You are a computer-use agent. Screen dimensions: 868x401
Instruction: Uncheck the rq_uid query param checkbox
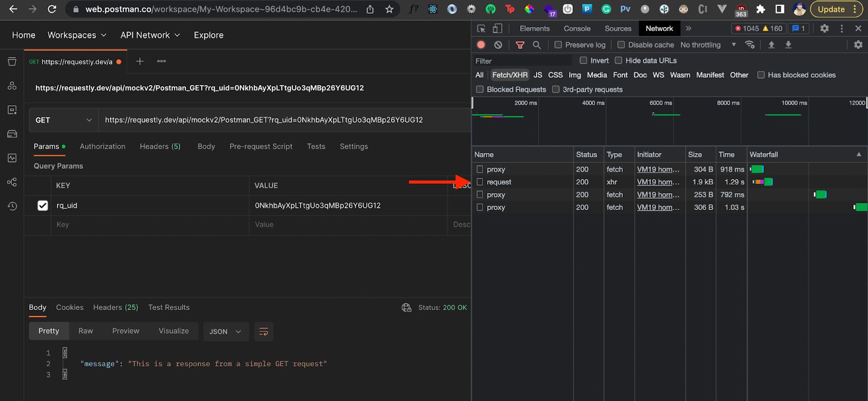coord(43,206)
